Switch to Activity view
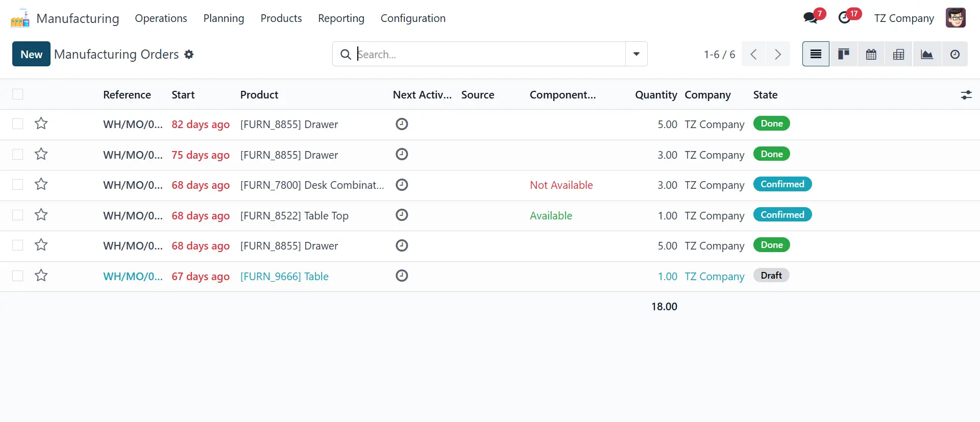Image resolution: width=980 pixels, height=422 pixels. tap(954, 54)
